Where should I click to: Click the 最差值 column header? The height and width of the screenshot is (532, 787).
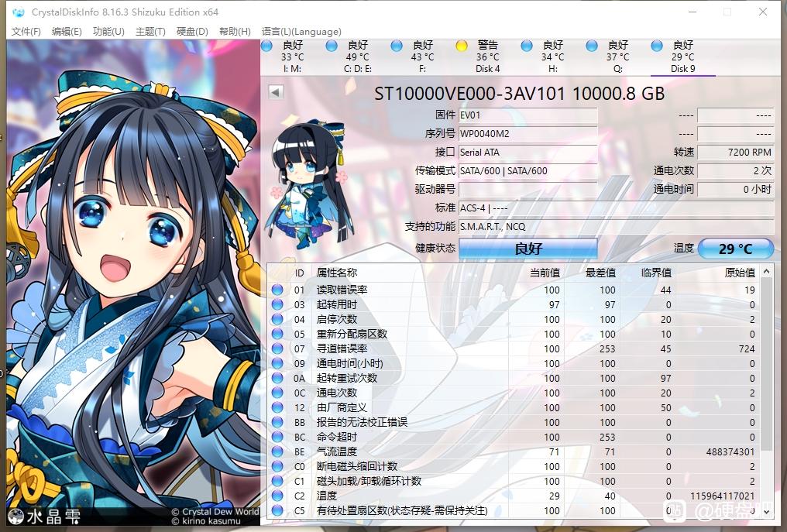[x=600, y=273]
